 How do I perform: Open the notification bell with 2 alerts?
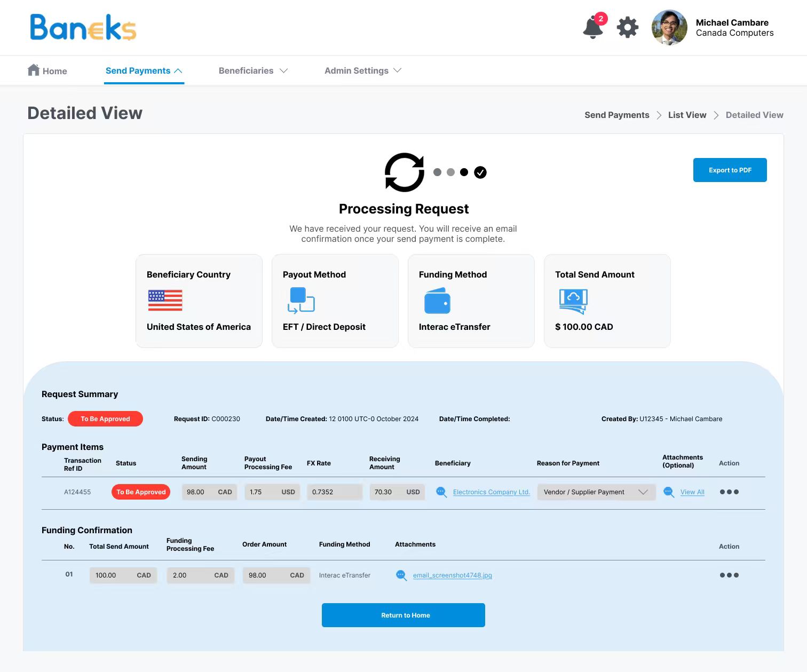point(592,27)
